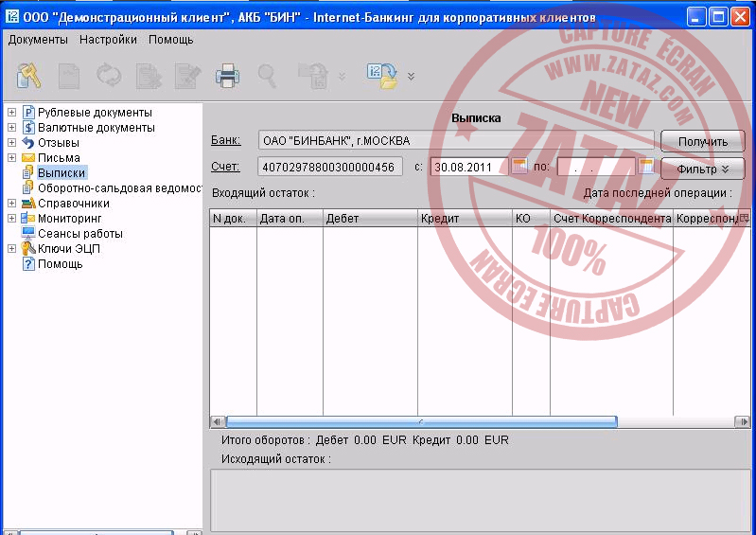Click the keys authorization toolbar icon
Image resolution: width=756 pixels, height=535 pixels.
pyautogui.click(x=29, y=76)
